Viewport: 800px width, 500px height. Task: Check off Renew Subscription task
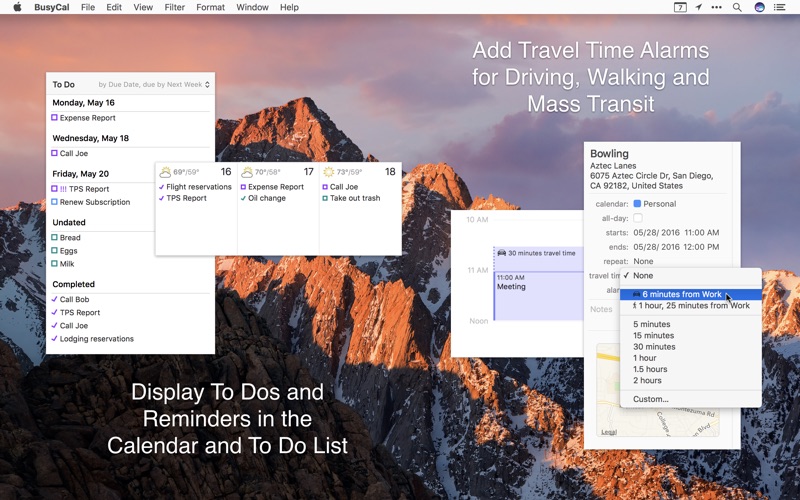tap(55, 202)
